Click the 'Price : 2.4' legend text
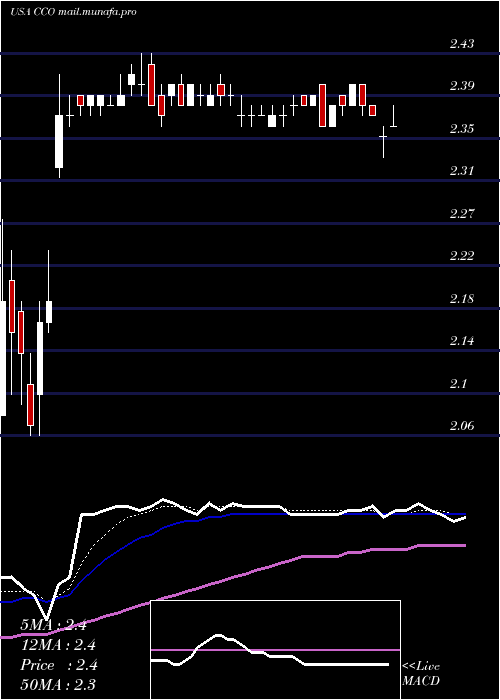 [58, 665]
